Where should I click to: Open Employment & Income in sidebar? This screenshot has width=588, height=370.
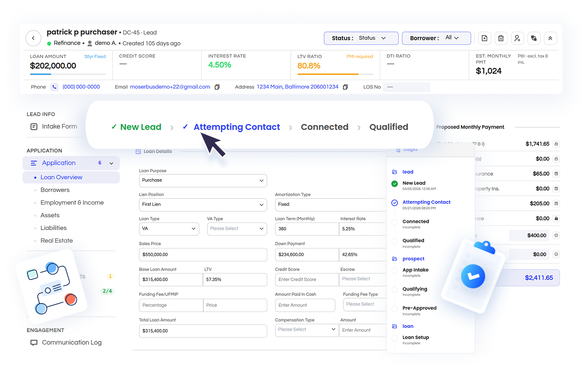point(72,203)
